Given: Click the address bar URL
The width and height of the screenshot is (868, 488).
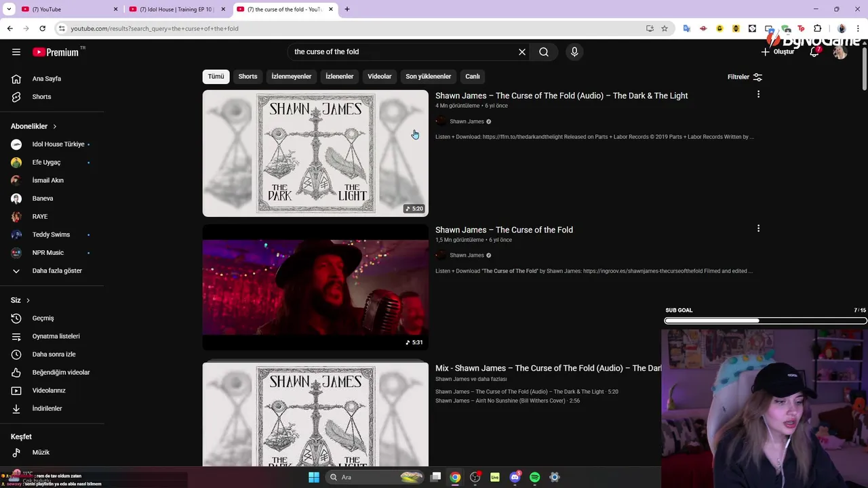Looking at the screenshot, I should coord(155,28).
